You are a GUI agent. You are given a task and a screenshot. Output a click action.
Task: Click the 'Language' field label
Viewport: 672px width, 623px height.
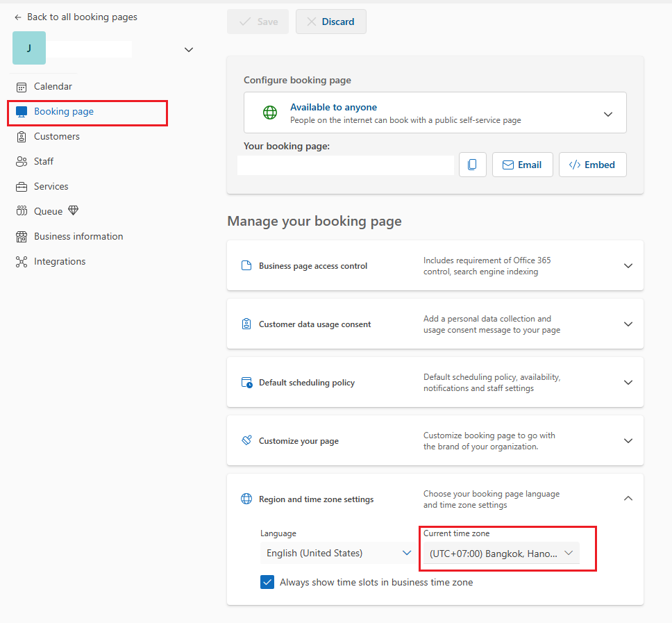[x=278, y=533]
